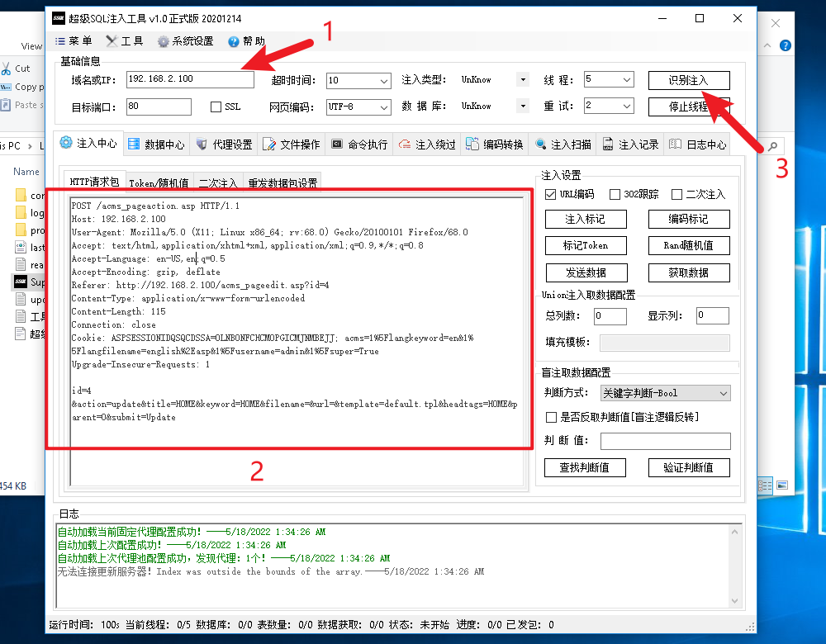Open the 网页编码 UTF-8 dropdown
The width and height of the screenshot is (826, 644).
pos(384,107)
